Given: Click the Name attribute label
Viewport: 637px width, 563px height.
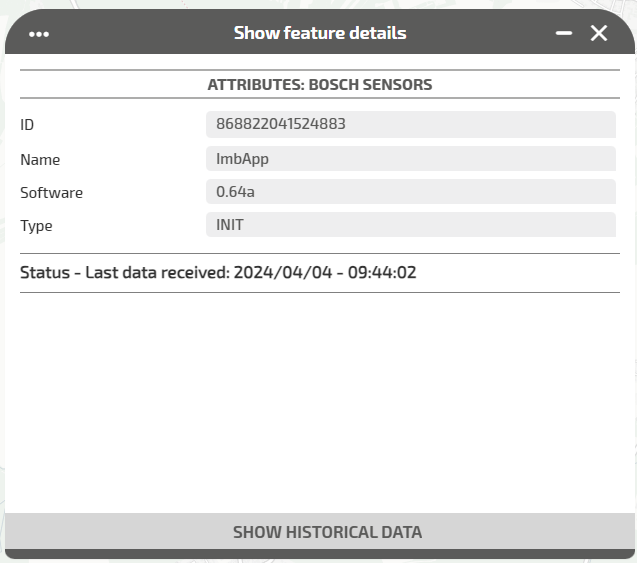Looking at the screenshot, I should click(x=40, y=160).
